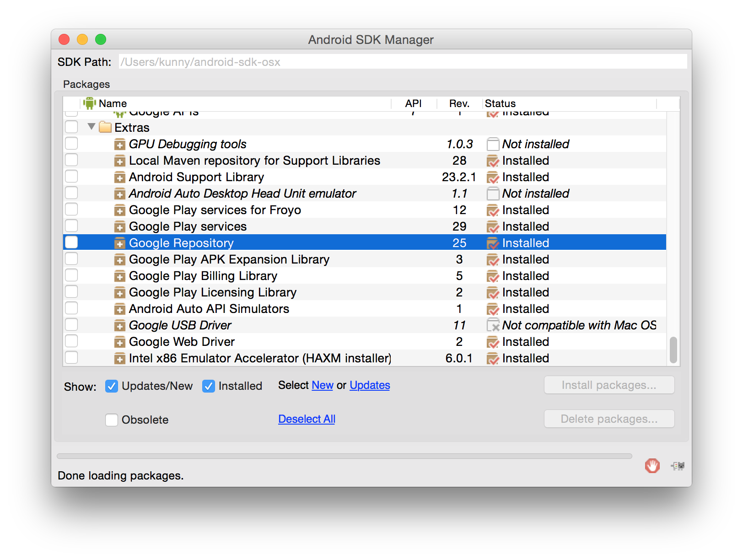Image resolution: width=743 pixels, height=560 pixels.
Task: Click package icon for Google Play Licensing Library
Action: (119, 293)
